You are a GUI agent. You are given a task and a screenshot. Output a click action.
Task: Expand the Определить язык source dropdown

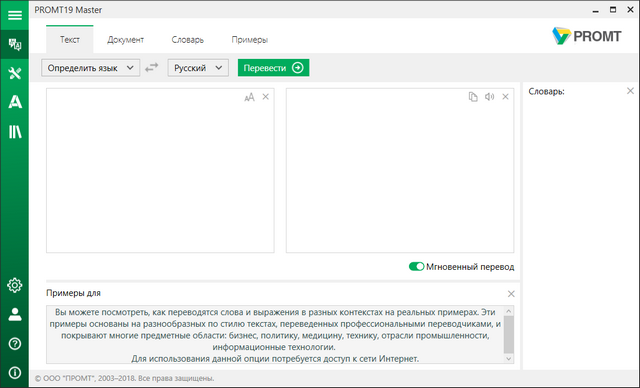click(x=91, y=68)
